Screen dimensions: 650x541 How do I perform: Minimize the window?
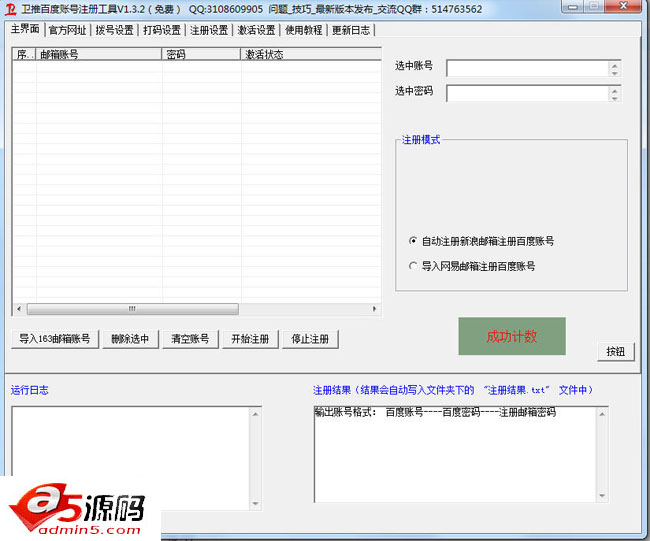pyautogui.click(x=574, y=6)
